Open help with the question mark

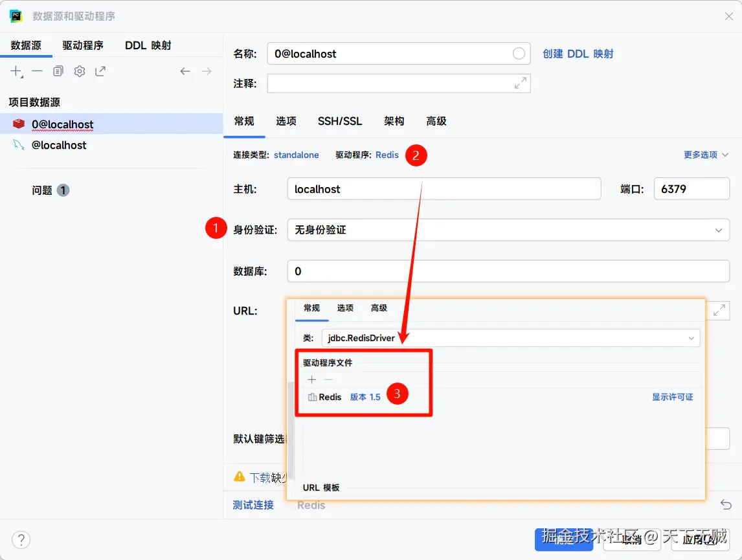pos(21,540)
